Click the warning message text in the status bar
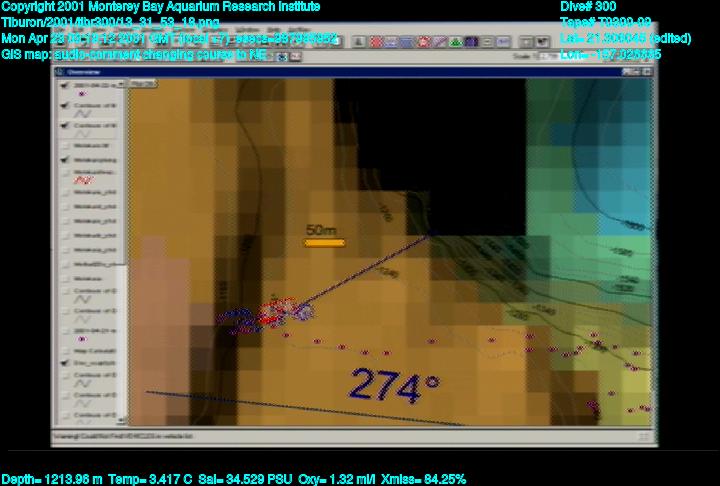Image resolution: width=720 pixels, height=486 pixels. click(x=123, y=436)
